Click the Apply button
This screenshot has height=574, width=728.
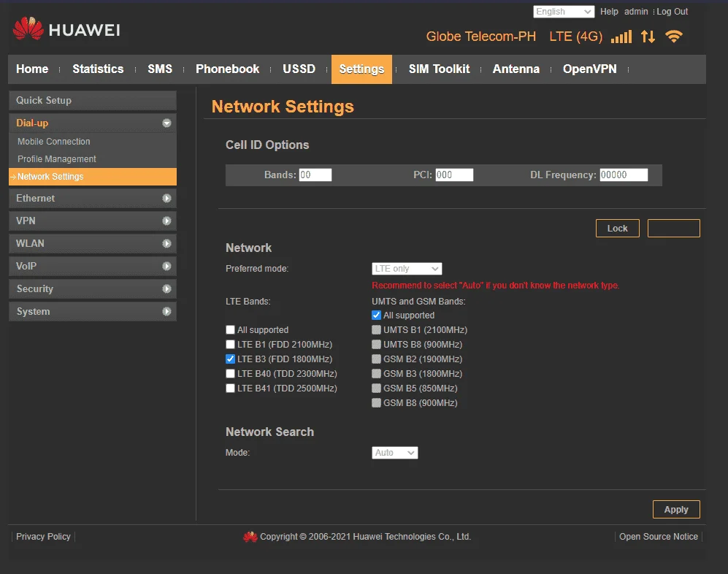[x=676, y=510]
